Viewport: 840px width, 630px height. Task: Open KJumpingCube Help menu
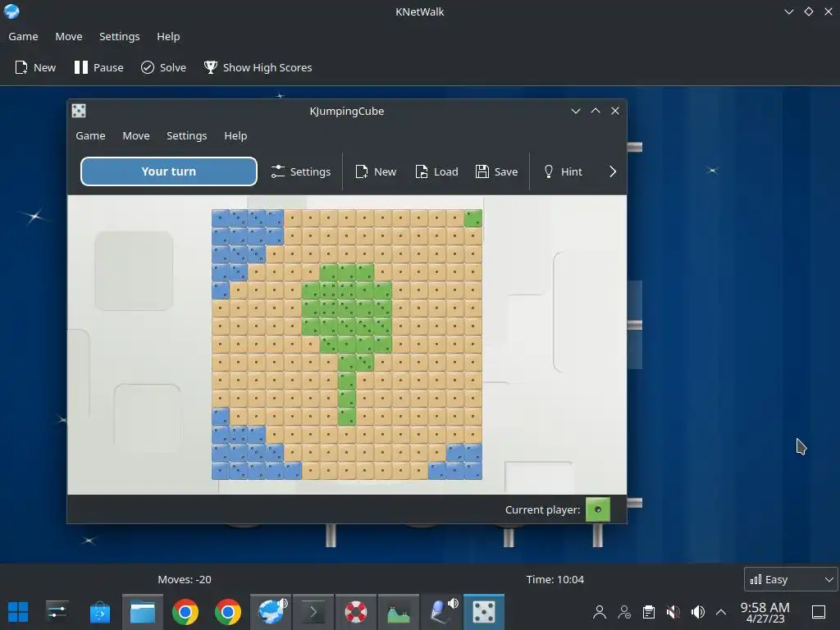point(235,135)
